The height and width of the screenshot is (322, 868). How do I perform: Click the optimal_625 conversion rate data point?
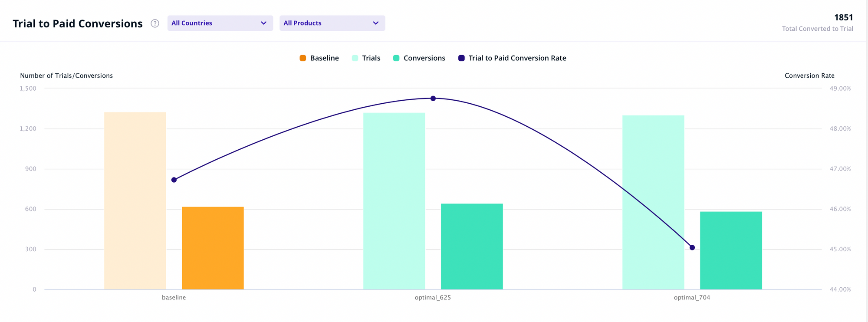(433, 99)
